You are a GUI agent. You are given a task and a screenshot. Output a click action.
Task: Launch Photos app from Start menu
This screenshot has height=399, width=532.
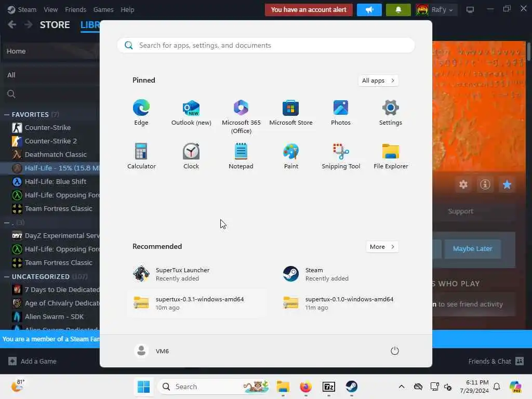pyautogui.click(x=341, y=113)
